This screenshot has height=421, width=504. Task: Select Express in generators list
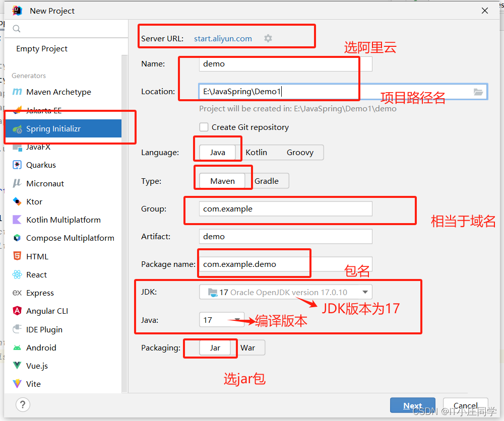64,293
